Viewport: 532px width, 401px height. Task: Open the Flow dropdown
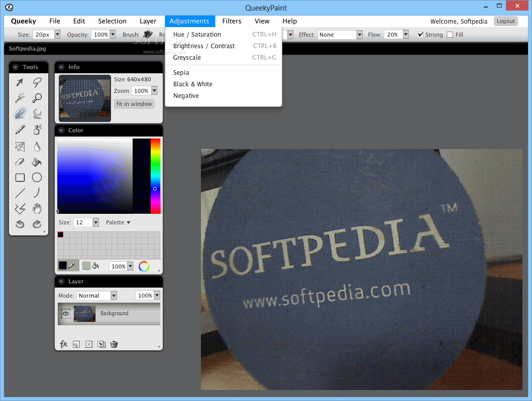click(x=406, y=35)
